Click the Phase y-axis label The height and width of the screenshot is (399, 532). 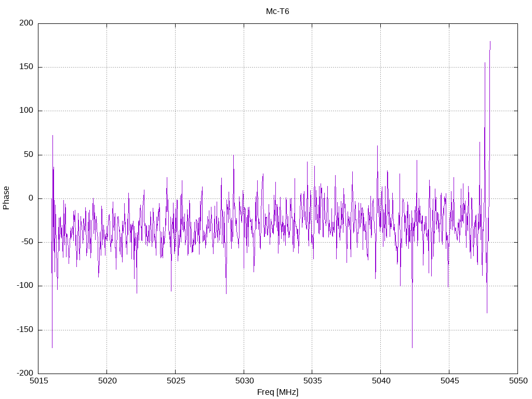tap(6, 198)
